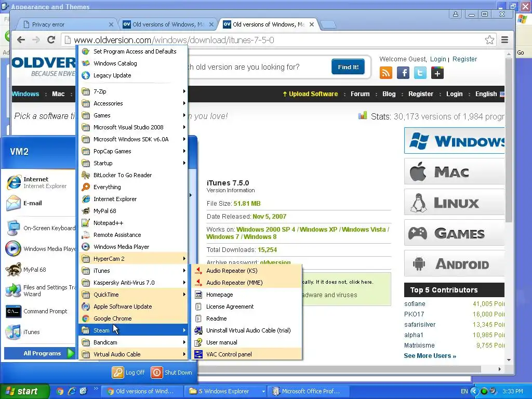Open the Upload Software link

(310, 94)
